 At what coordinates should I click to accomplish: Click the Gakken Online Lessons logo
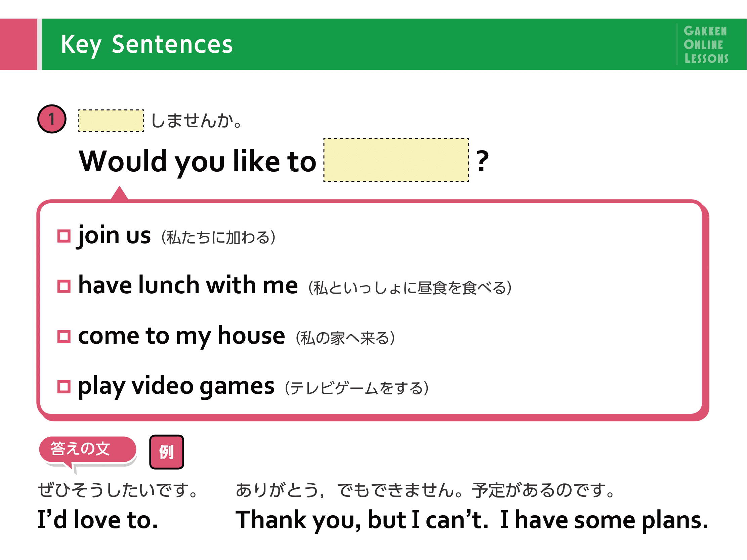(x=706, y=45)
